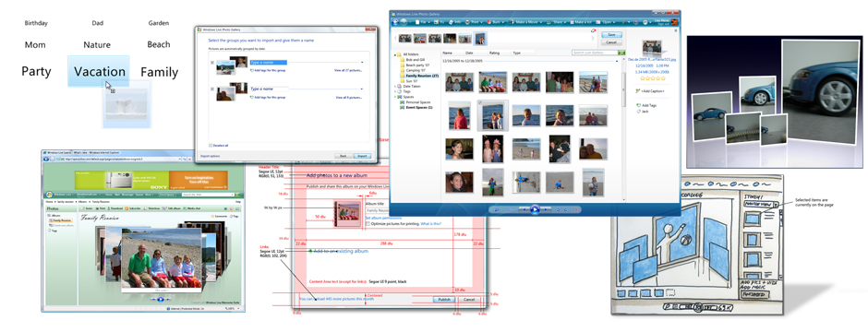Click the first group's highlighted name field
This screenshot has height=332, width=868.
coord(268,63)
